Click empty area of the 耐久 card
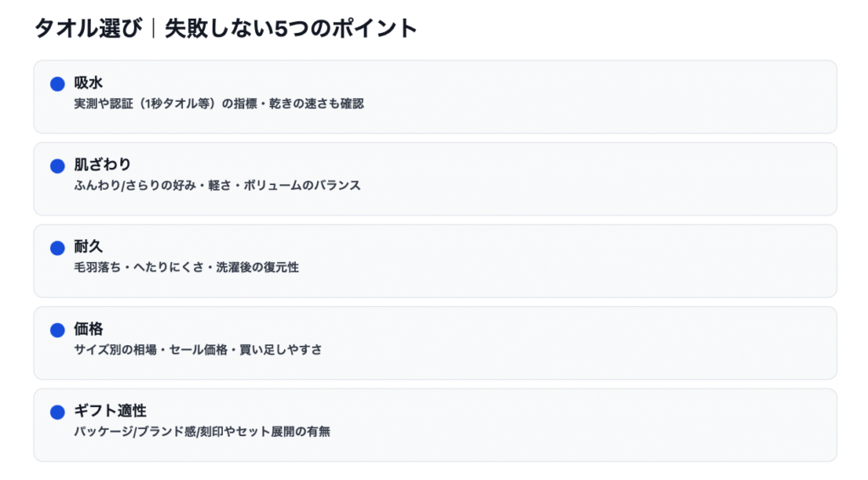Viewport: 868px width, 480px height. [593, 260]
